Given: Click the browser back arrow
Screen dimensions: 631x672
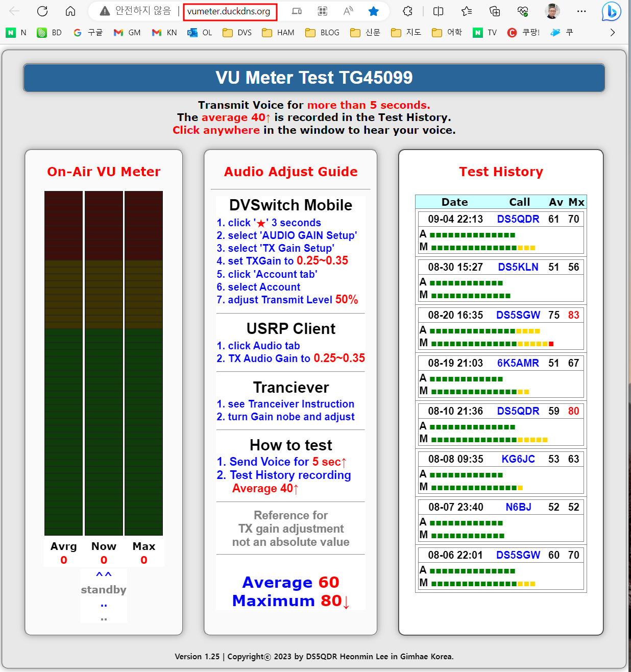Looking at the screenshot, I should (x=14, y=11).
